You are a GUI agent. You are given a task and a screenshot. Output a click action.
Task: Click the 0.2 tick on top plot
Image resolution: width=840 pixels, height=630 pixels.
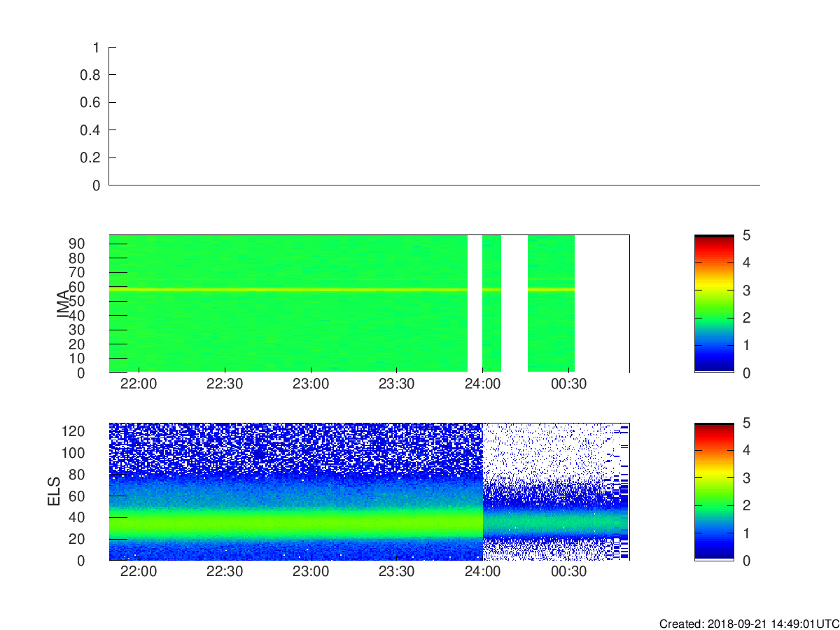(92, 158)
